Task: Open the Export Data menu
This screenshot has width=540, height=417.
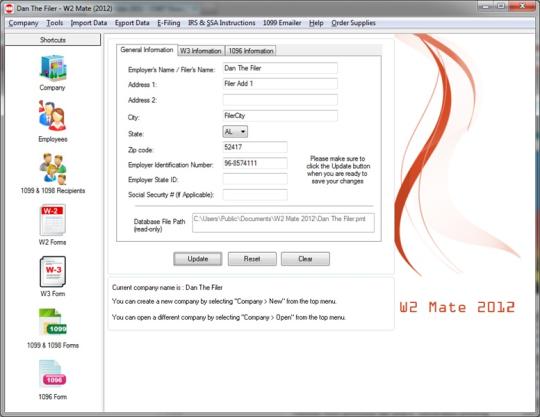Action: tap(132, 23)
